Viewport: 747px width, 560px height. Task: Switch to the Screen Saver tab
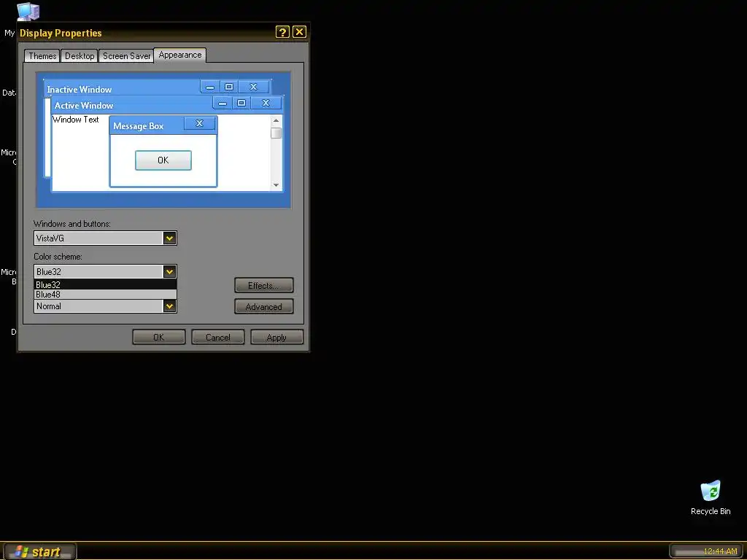pyautogui.click(x=126, y=55)
